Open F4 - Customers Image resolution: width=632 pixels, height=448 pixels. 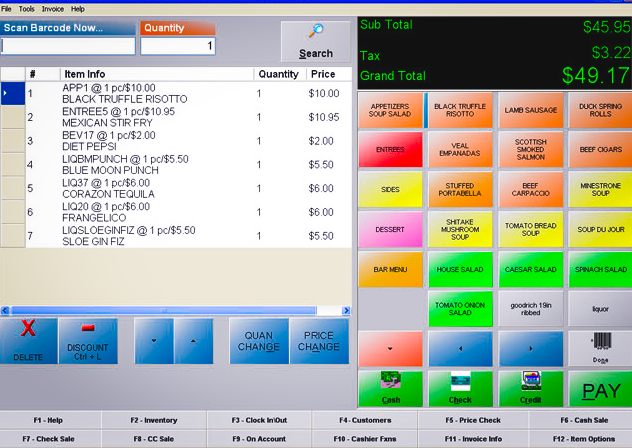click(365, 420)
